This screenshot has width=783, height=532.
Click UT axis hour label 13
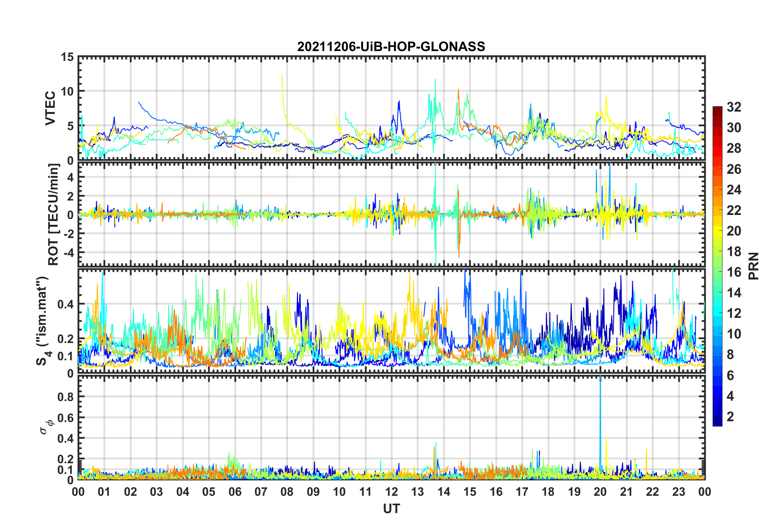417,492
